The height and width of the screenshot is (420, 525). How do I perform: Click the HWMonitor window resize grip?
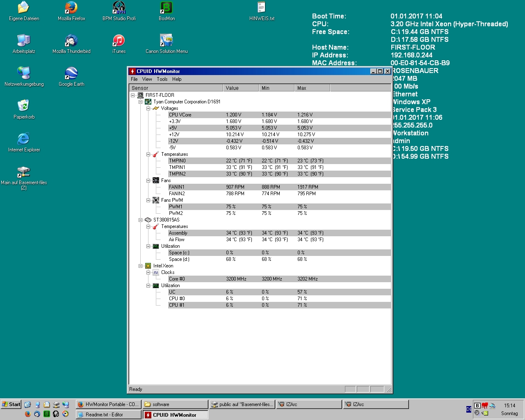coord(389,390)
